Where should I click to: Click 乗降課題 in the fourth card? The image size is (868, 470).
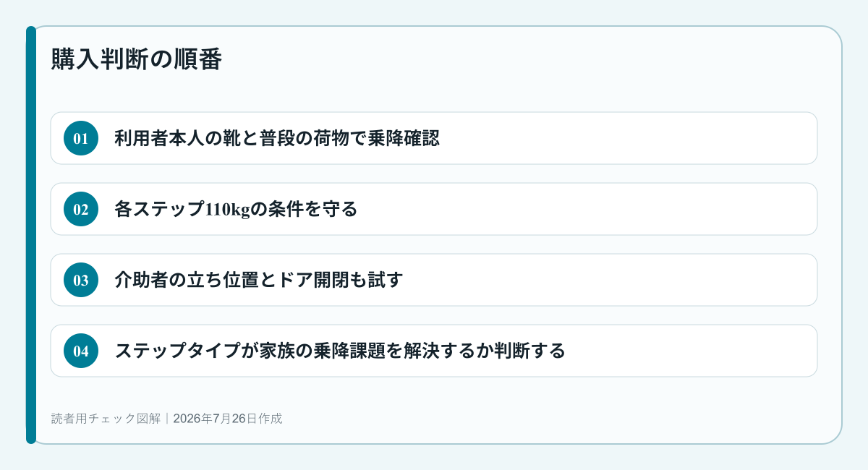349,351
